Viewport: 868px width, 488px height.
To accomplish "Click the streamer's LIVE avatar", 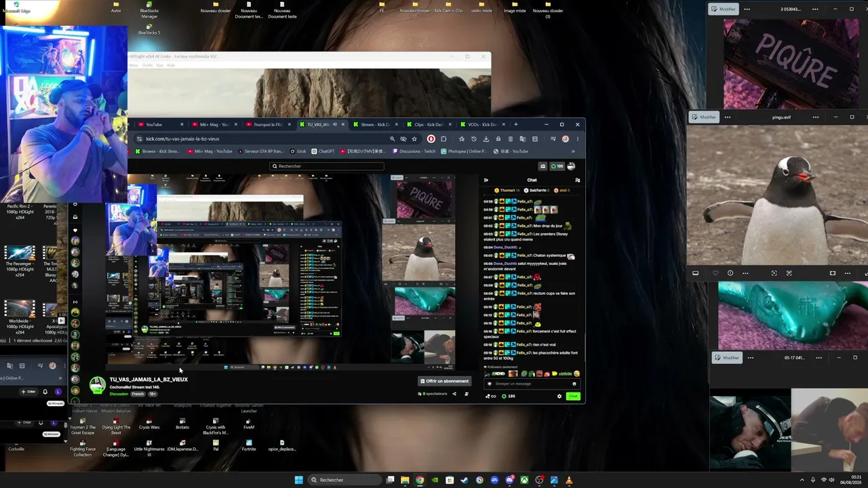I will click(x=98, y=385).
